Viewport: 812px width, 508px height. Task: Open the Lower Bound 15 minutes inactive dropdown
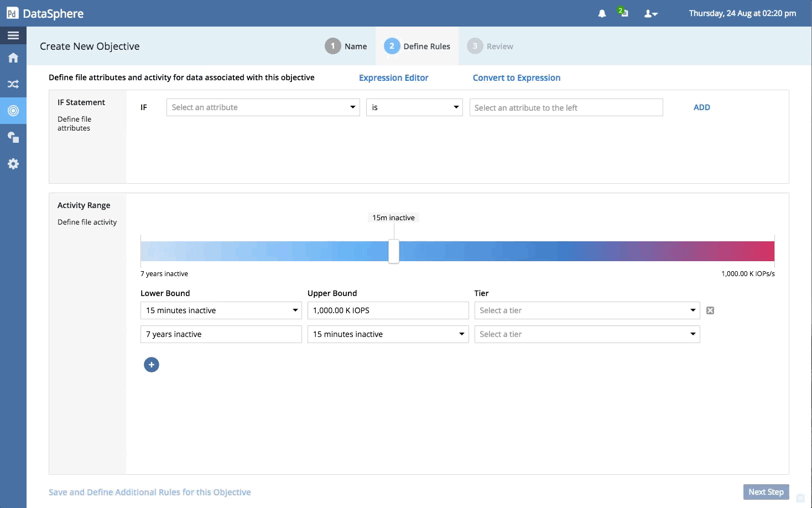[221, 310]
